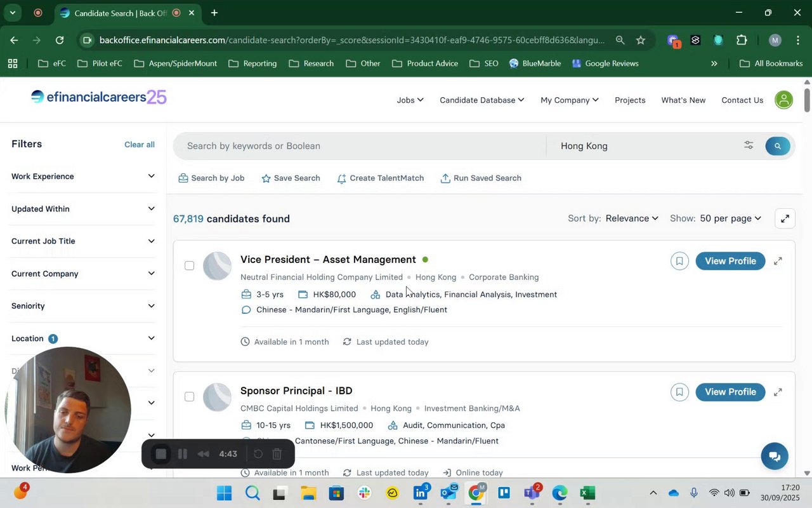The image size is (812, 508).
Task: Open the My Company menu
Action: tap(569, 100)
